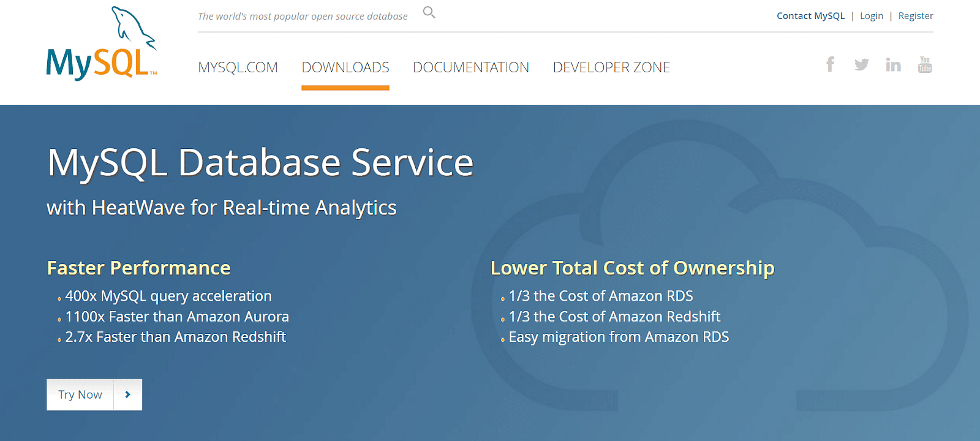Click '2.7x Faster than Amazon Redshift' text
Image resolution: width=980 pixels, height=441 pixels.
tap(176, 337)
